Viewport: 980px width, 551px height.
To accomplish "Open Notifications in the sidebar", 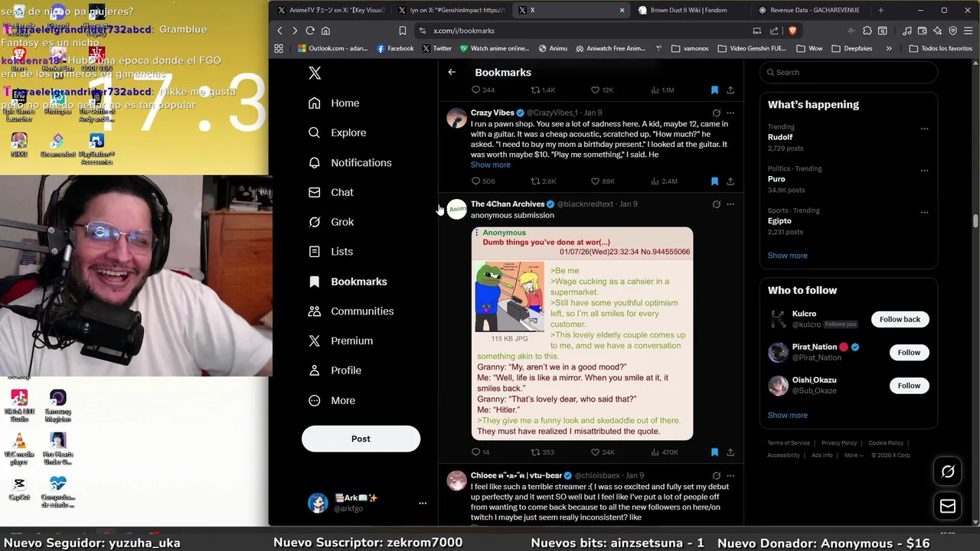I will 350,163.
